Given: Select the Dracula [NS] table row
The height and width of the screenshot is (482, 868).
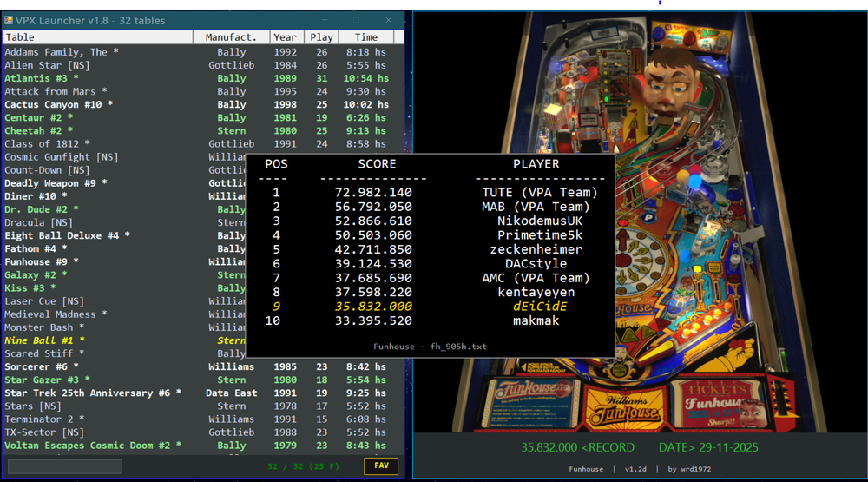Looking at the screenshot, I should click(124, 222).
